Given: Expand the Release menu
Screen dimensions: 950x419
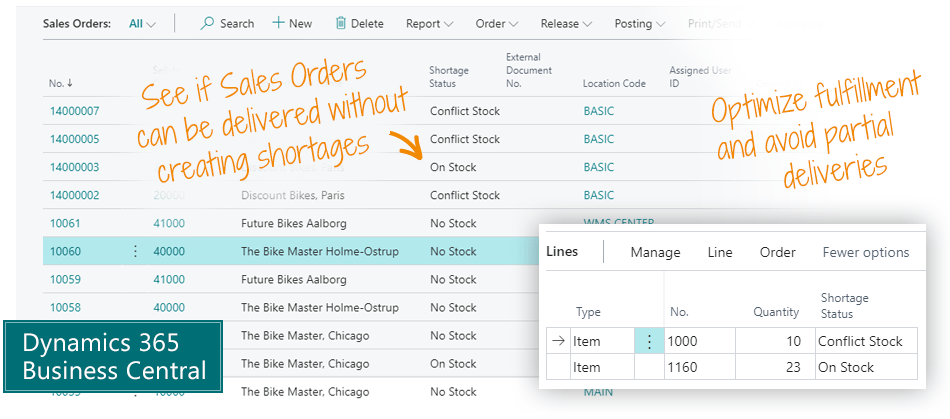Looking at the screenshot, I should [x=566, y=24].
